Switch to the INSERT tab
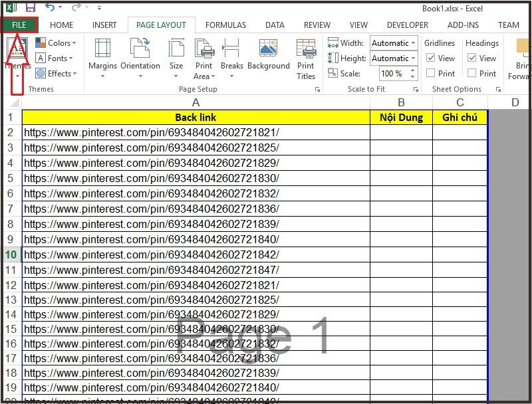 pyautogui.click(x=104, y=25)
